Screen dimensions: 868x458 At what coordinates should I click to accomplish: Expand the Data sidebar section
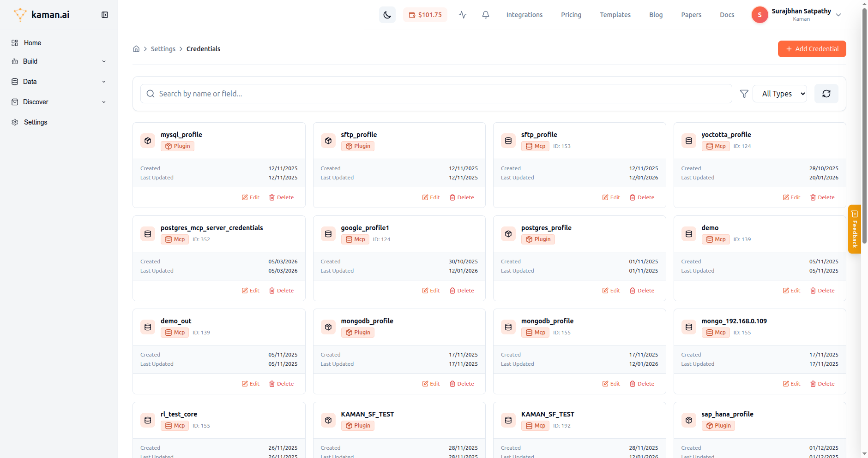pyautogui.click(x=59, y=82)
